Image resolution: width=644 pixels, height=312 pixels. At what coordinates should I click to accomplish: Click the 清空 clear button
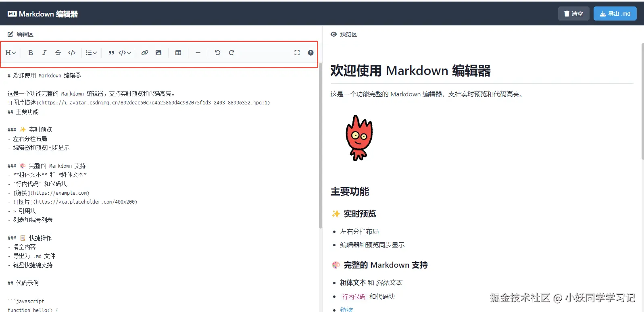point(574,14)
